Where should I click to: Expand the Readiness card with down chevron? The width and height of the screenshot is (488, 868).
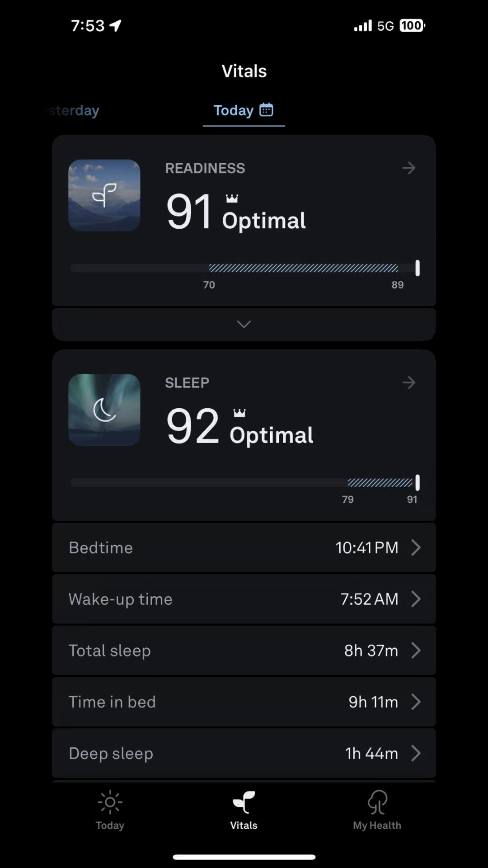[244, 324]
